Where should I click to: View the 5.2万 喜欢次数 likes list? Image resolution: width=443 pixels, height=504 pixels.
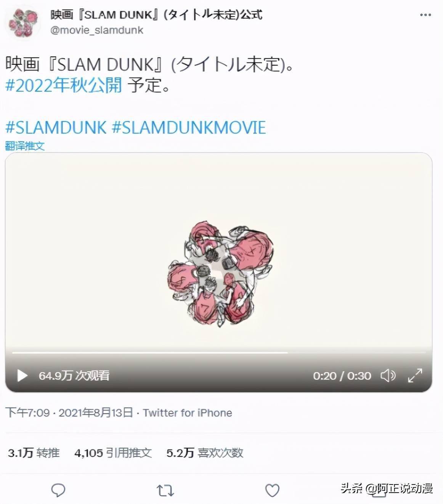click(205, 453)
